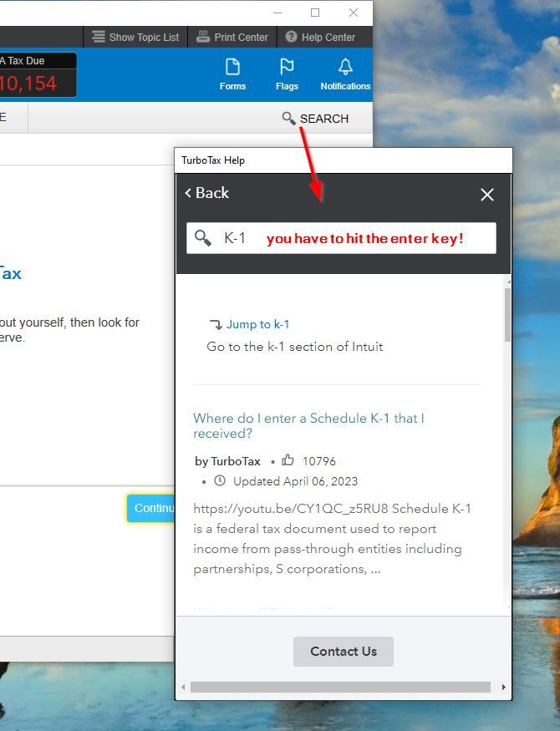Open the Print Center
The image size is (560, 731).
pos(232,38)
